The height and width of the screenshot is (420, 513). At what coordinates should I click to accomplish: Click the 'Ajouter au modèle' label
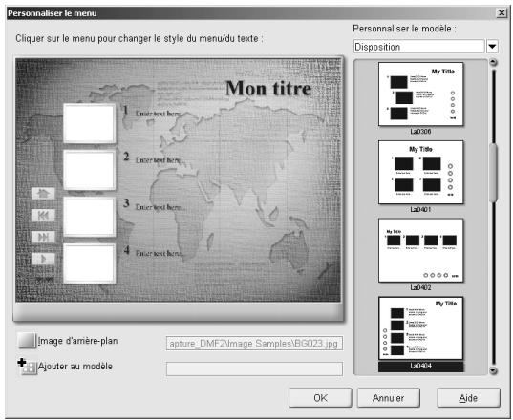click(75, 367)
